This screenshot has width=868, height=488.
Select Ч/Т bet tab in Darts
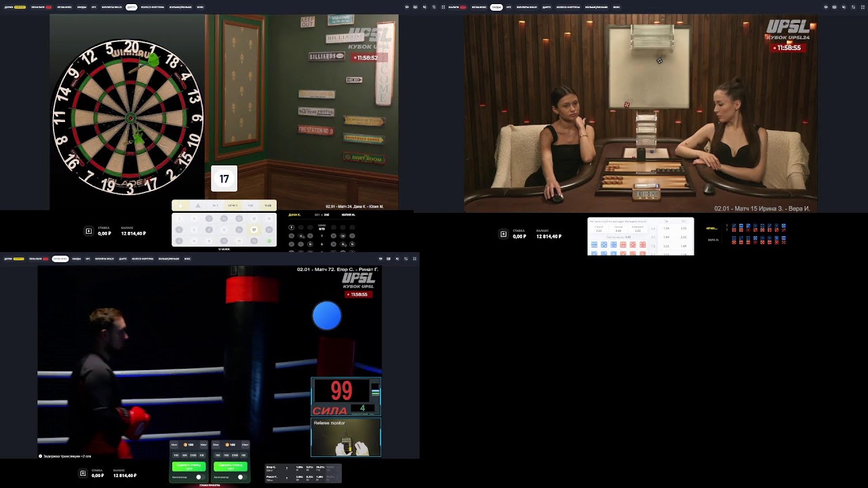(215, 205)
